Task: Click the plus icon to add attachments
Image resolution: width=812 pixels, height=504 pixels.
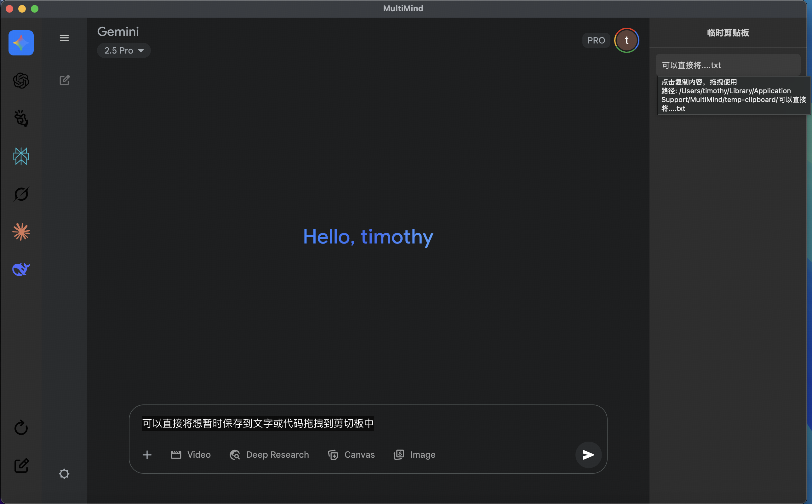Action: 147,455
